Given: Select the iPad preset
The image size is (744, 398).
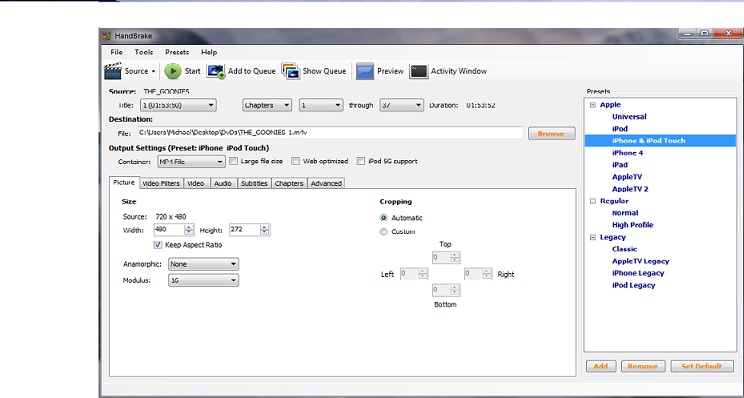Looking at the screenshot, I should coord(620,165).
